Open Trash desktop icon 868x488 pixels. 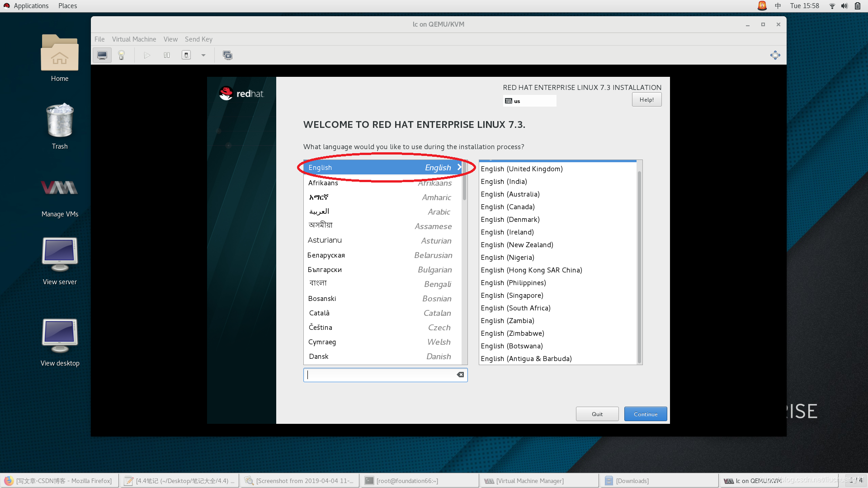[x=60, y=126]
